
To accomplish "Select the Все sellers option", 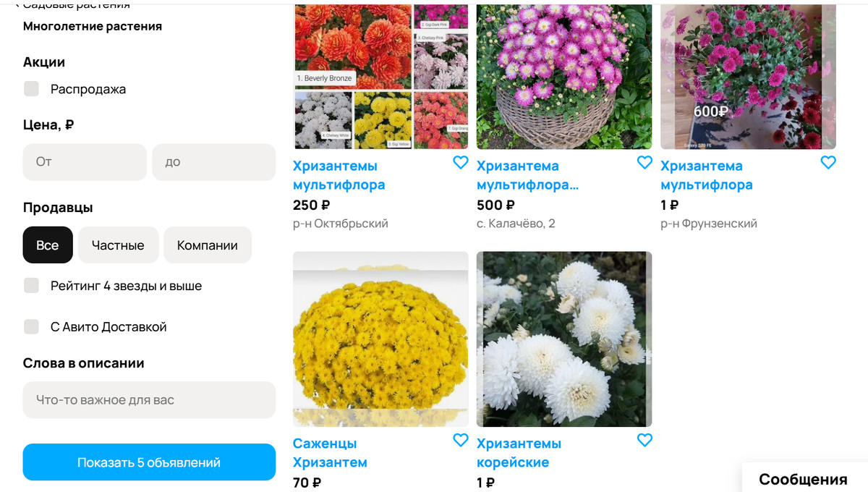I will coord(47,245).
